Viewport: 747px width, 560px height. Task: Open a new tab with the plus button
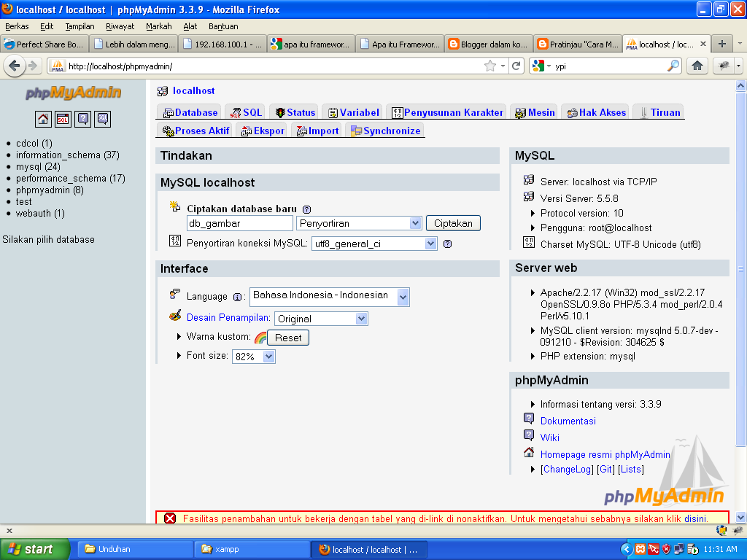(722, 44)
